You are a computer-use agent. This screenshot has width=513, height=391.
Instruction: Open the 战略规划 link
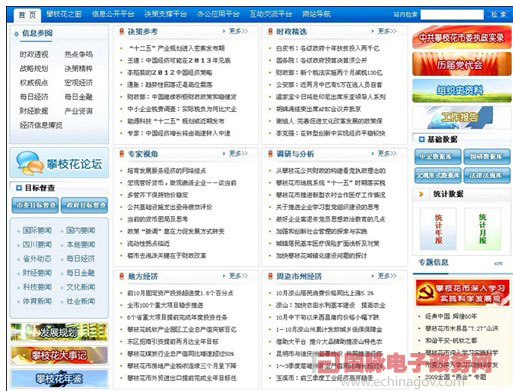pyautogui.click(x=34, y=69)
